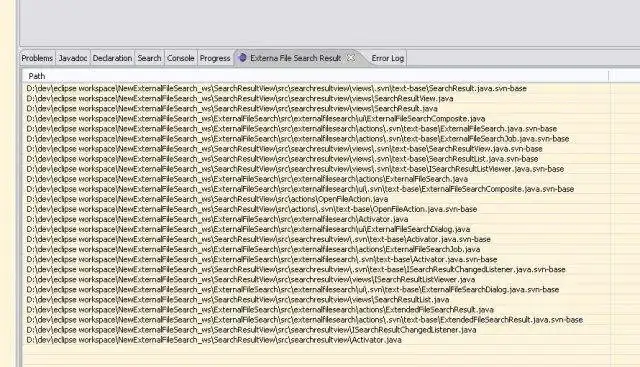This screenshot has height=367, width=640.
Task: Open the Problems tab
Action: pyautogui.click(x=37, y=58)
